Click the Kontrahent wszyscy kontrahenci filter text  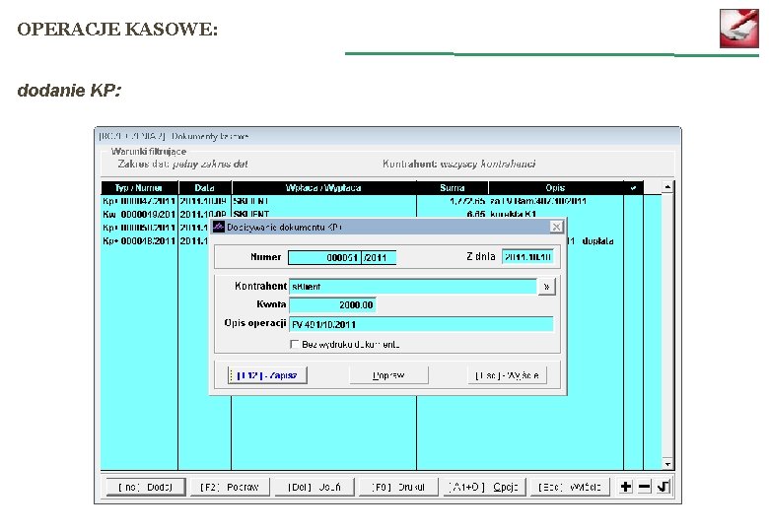tap(459, 164)
